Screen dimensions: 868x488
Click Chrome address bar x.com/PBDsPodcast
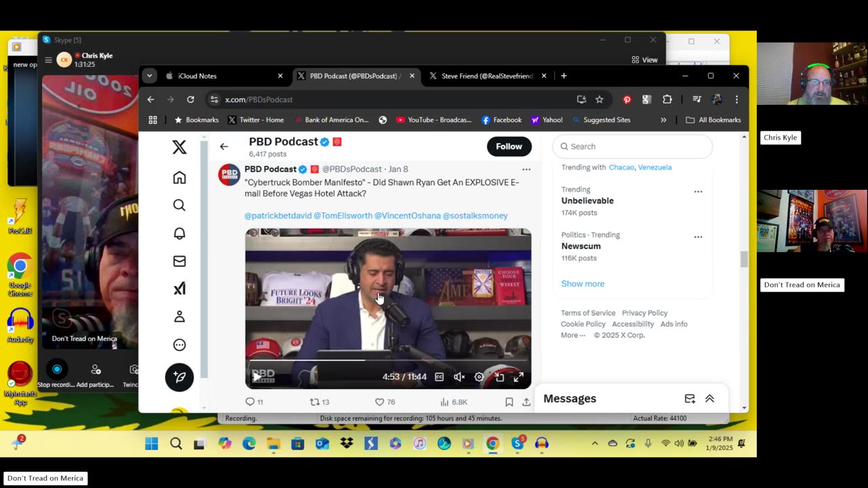pos(389,100)
